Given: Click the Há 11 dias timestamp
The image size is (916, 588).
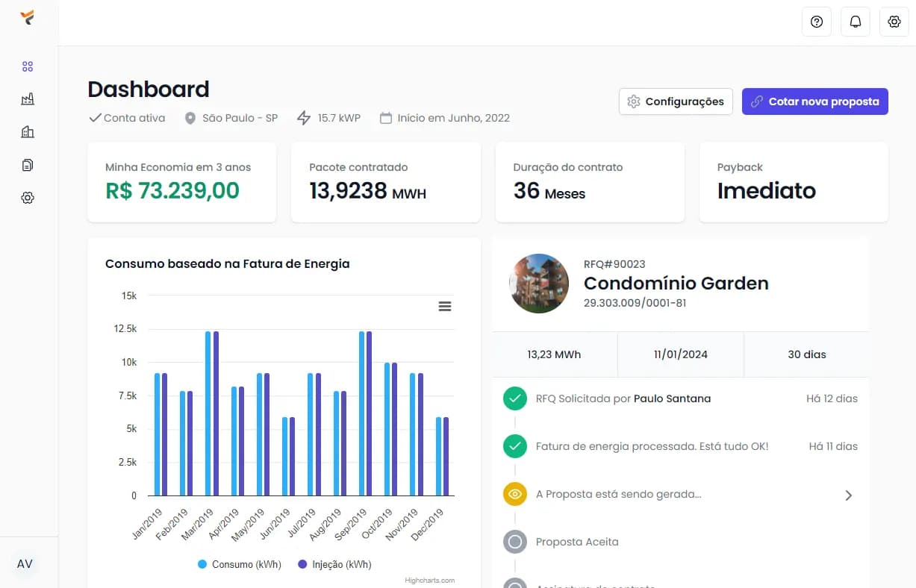Looking at the screenshot, I should coord(833,446).
